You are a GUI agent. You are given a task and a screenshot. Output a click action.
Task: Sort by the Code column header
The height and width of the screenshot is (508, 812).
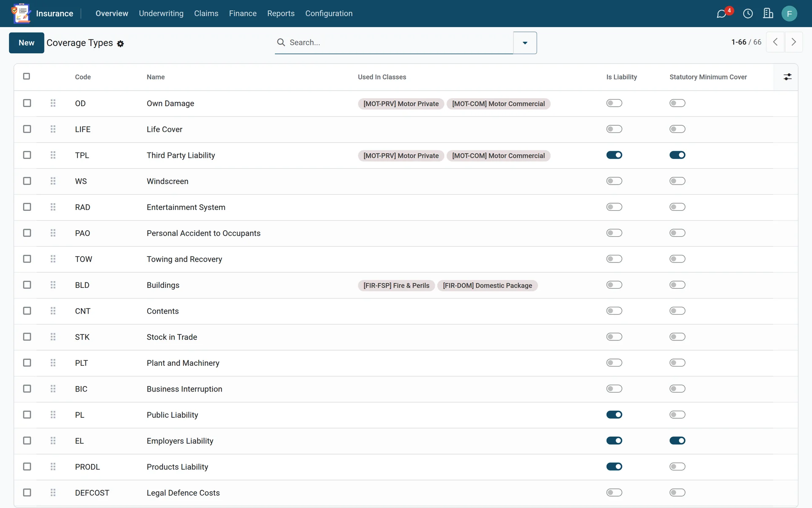coord(83,77)
